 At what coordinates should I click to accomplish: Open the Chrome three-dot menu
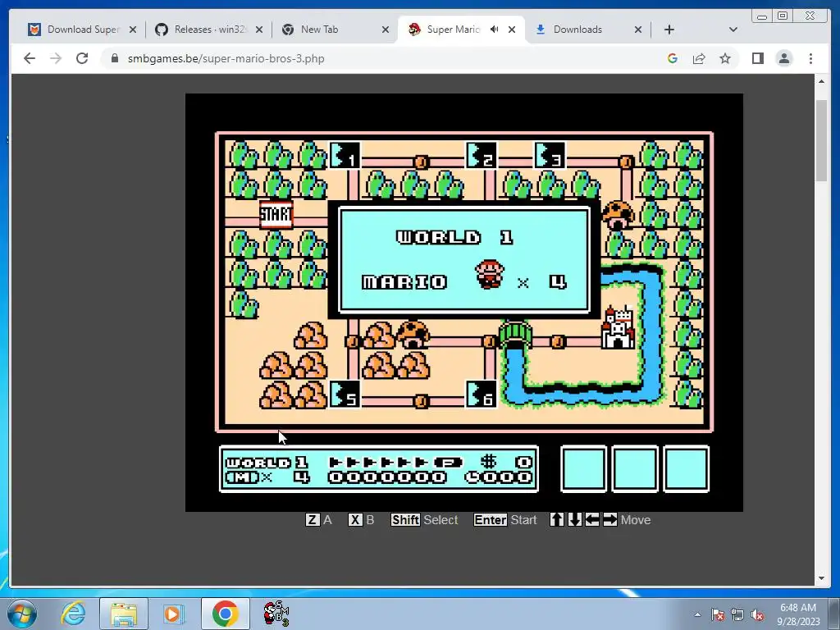(810, 58)
